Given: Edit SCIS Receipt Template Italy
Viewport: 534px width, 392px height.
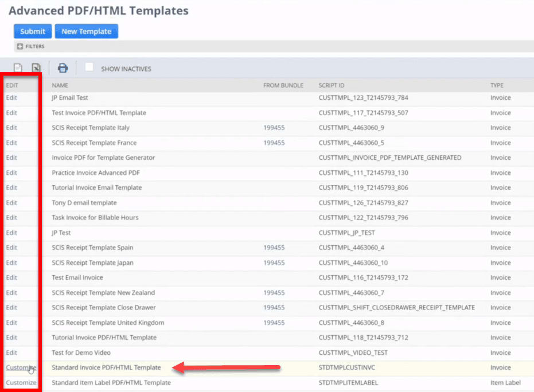Looking at the screenshot, I should tap(11, 128).
